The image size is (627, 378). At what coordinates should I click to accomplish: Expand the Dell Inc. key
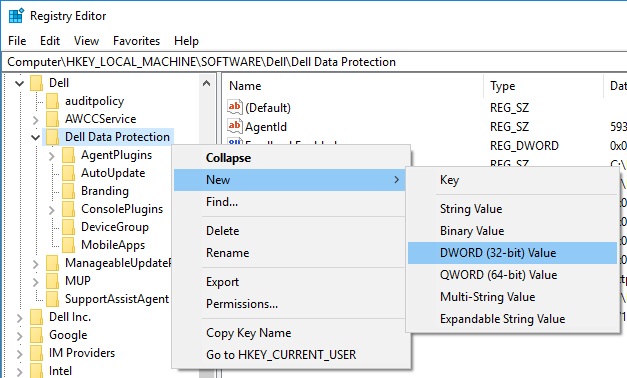(x=20, y=318)
